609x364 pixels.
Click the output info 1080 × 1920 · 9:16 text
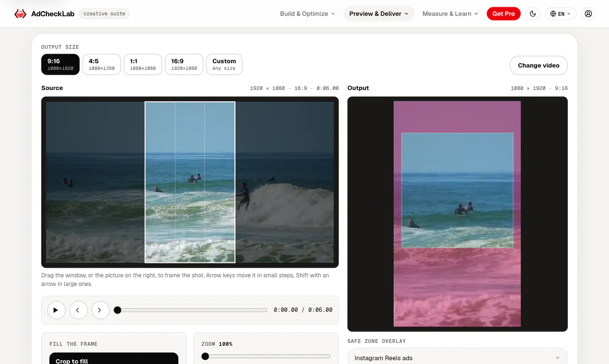[539, 88]
